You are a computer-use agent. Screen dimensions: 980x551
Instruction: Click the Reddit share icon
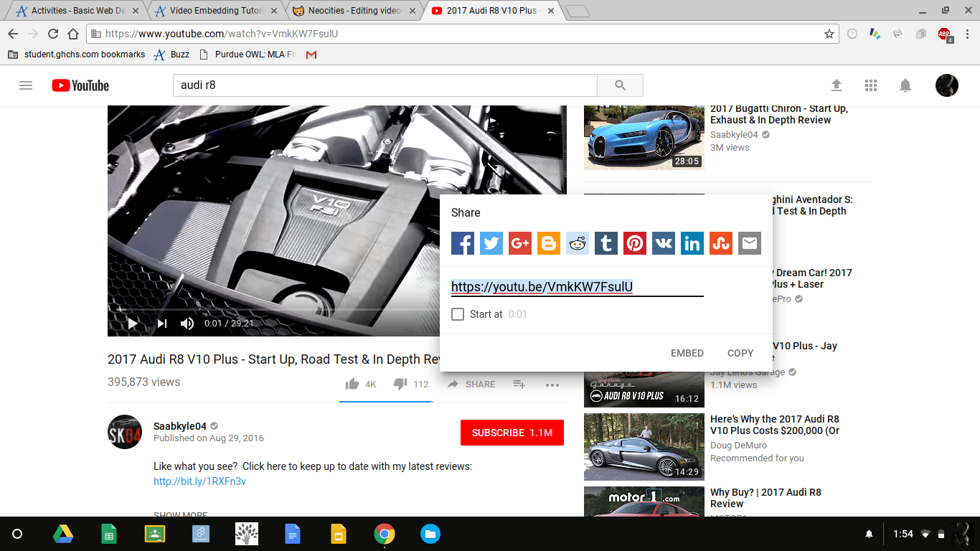point(578,243)
